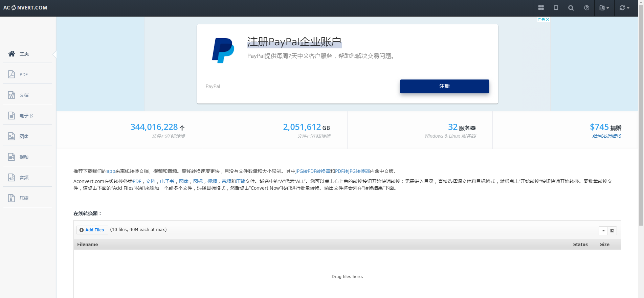Open the PDF转JPG转换器 link

352,171
